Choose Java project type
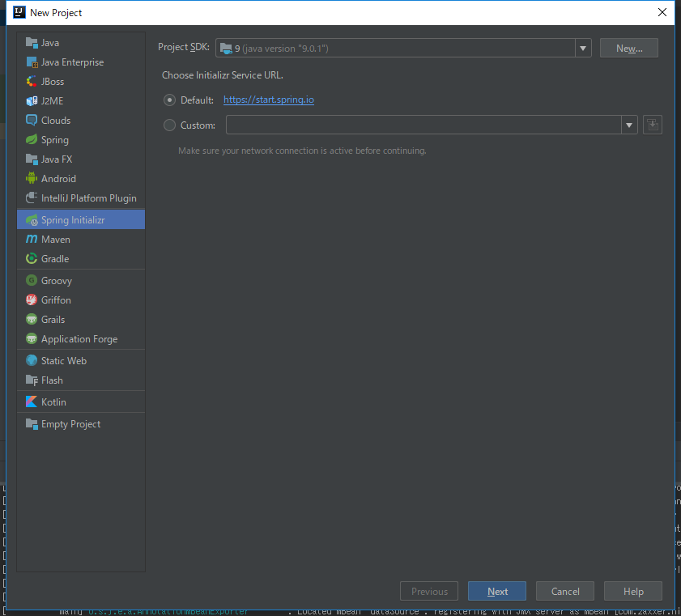This screenshot has width=681, height=616. tap(81, 43)
